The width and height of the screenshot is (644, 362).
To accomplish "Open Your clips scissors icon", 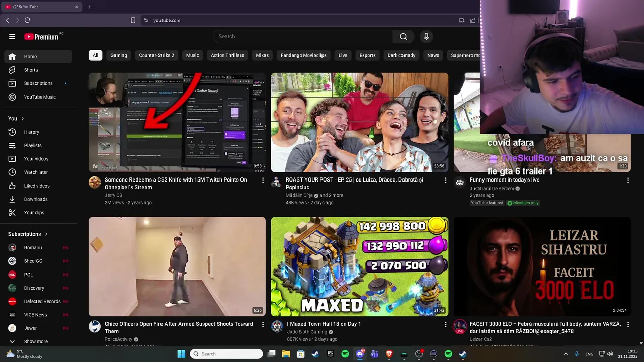I will (x=12, y=212).
